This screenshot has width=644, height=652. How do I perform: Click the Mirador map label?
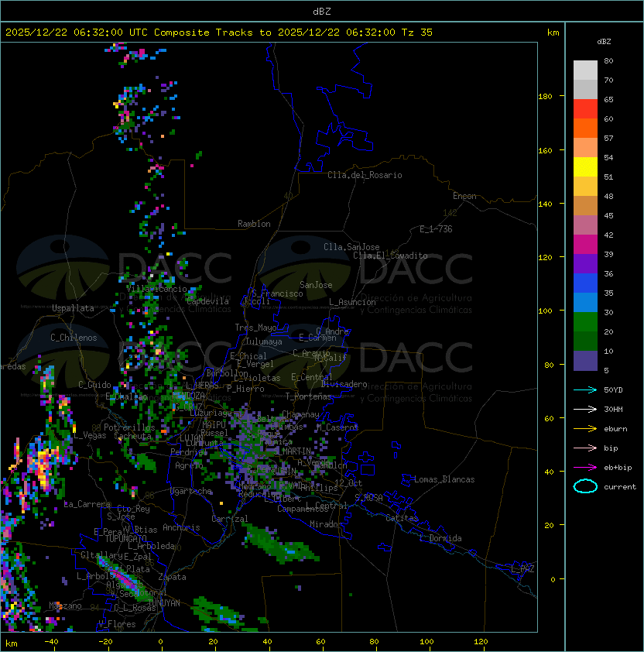[327, 524]
